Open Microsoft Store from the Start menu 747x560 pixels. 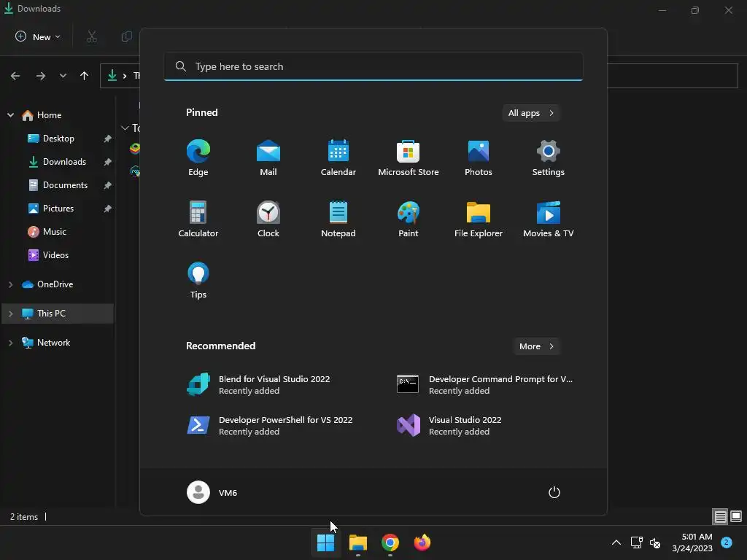(409, 157)
